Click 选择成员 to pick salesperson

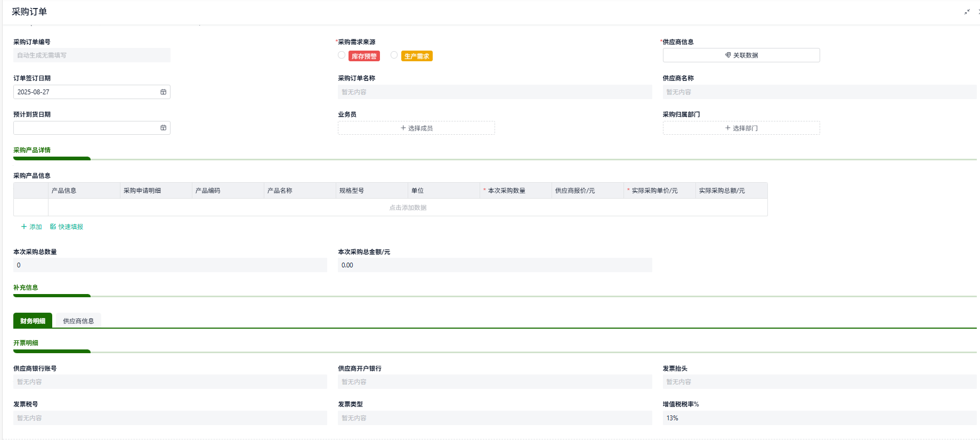click(416, 128)
